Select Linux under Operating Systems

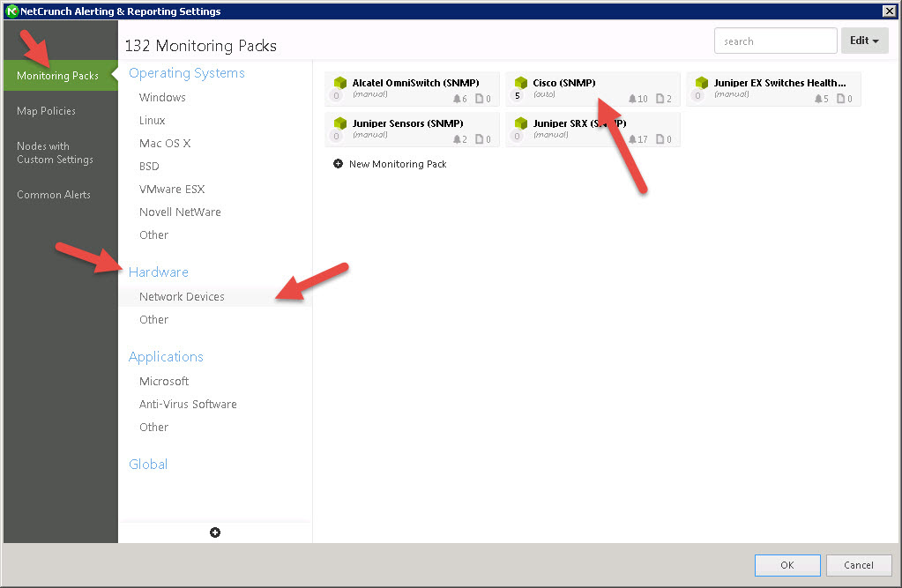pos(152,120)
